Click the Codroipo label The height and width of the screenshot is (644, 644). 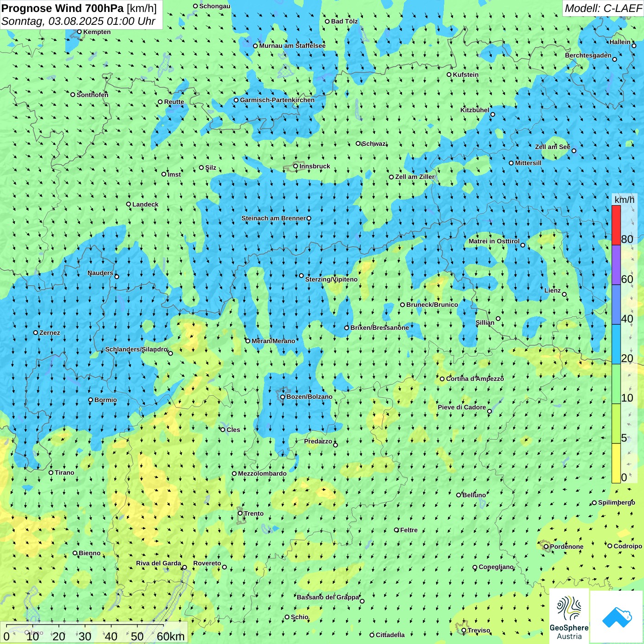tap(628, 546)
